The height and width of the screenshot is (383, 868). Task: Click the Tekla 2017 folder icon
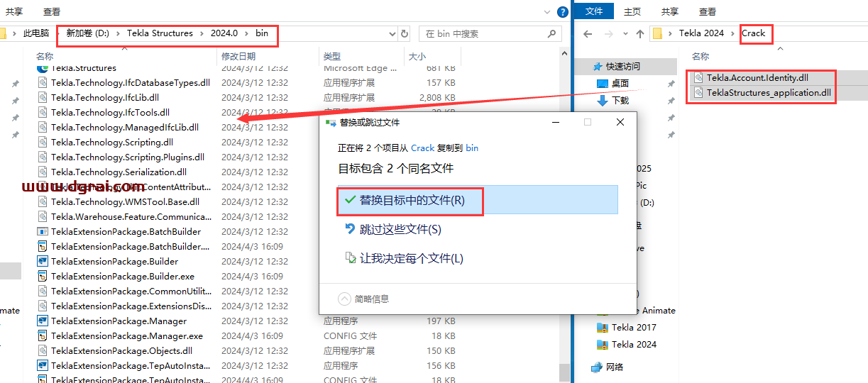(603, 327)
